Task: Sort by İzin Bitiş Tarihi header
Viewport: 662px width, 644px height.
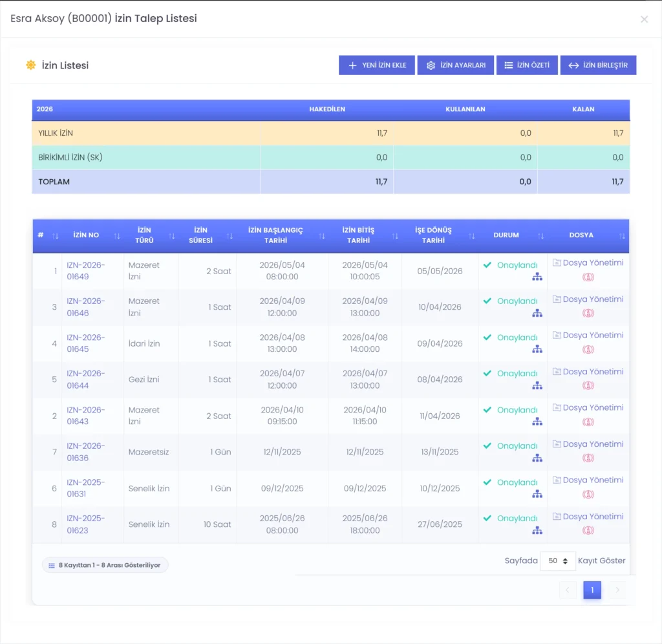Action: [365, 235]
